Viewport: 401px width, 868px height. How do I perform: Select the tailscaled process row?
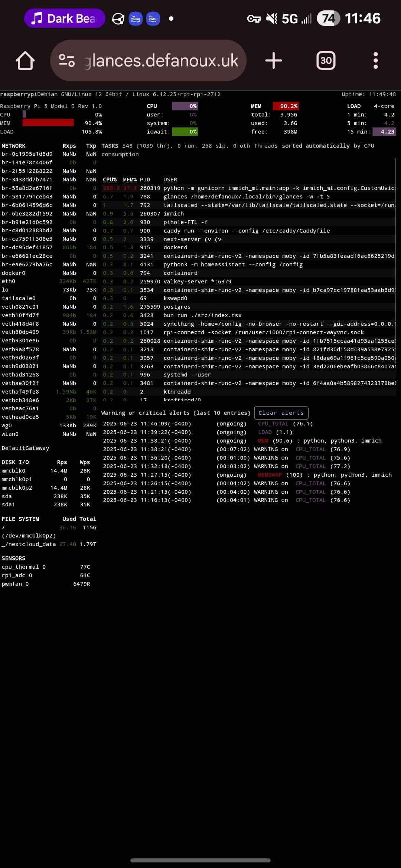point(249,205)
